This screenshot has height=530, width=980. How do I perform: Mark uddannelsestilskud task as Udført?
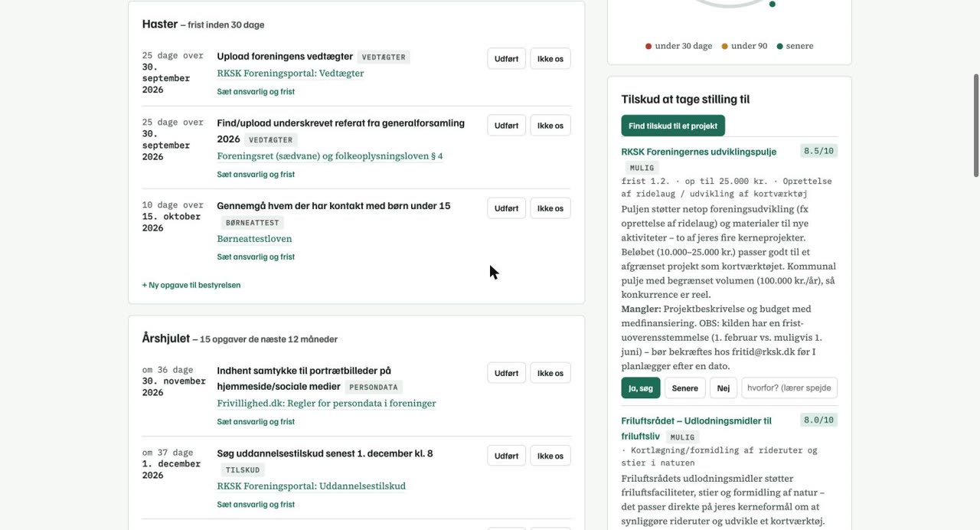[x=506, y=456]
